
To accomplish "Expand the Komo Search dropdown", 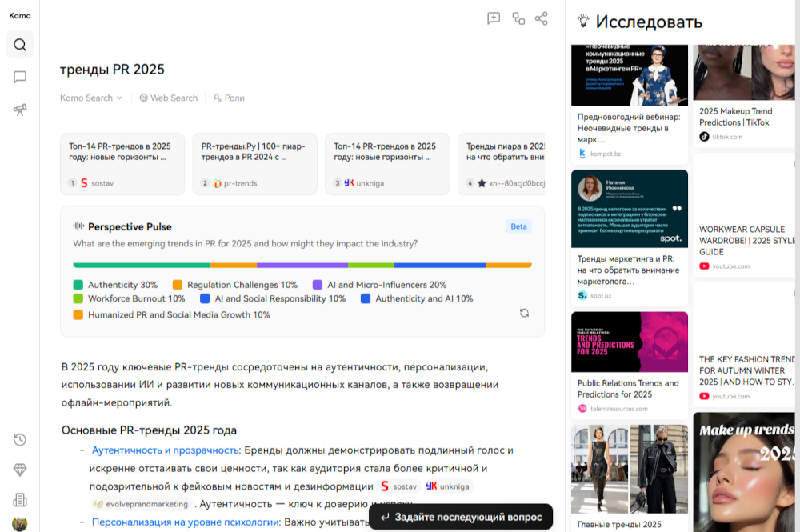I will click(91, 98).
